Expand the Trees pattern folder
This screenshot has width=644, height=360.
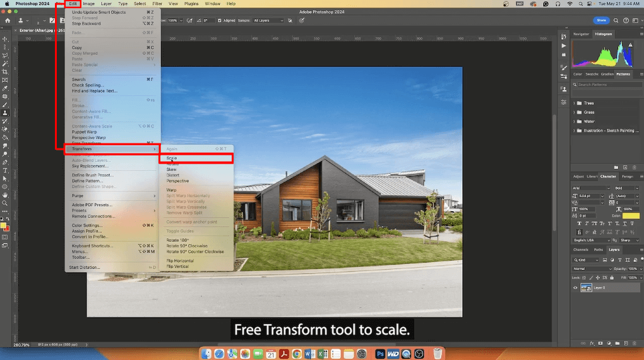coord(574,103)
